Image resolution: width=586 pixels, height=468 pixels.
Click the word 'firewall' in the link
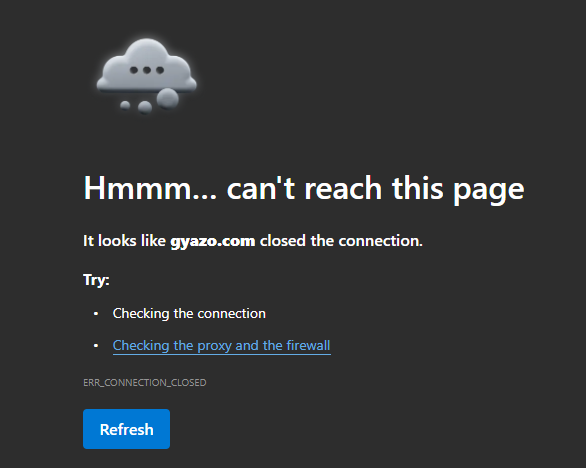point(308,345)
